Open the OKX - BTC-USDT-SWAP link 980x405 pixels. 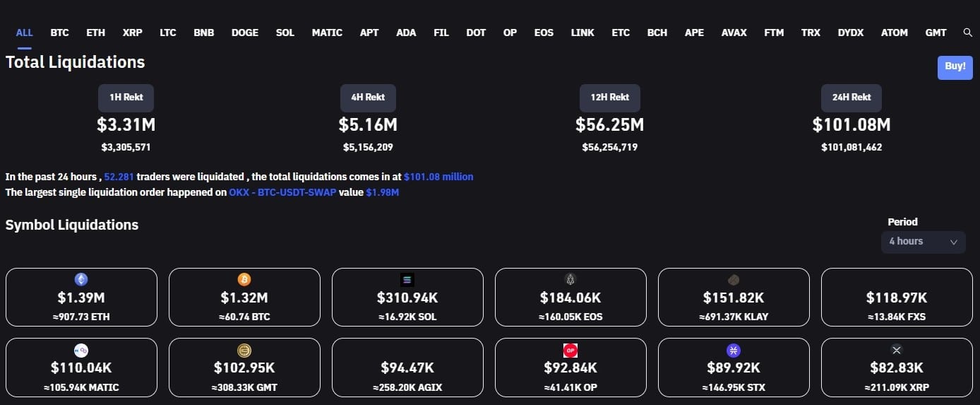coord(282,192)
